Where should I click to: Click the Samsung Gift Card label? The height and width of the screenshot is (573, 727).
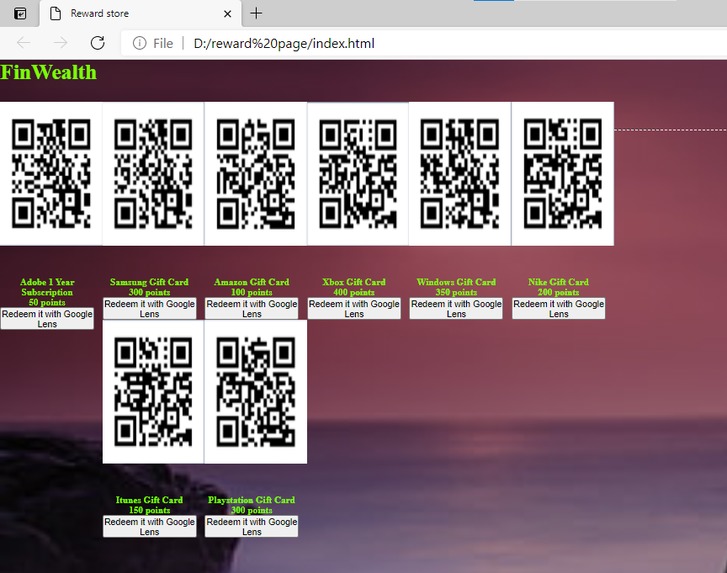tap(149, 282)
